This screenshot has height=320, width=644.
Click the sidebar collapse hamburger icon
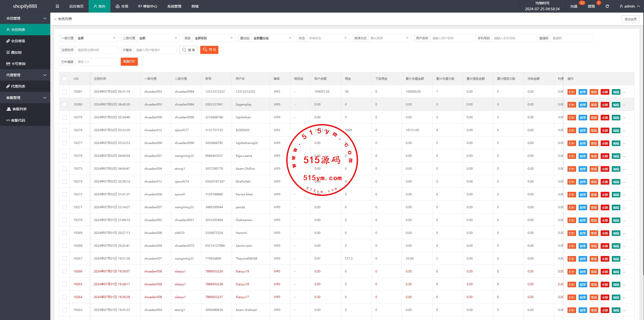[x=57, y=6]
